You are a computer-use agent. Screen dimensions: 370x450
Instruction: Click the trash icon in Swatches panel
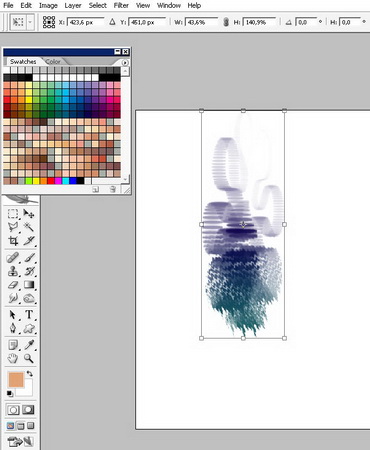(113, 189)
